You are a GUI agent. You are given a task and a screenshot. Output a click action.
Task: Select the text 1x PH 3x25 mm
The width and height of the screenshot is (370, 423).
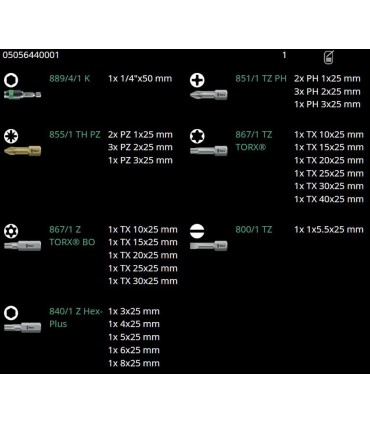tap(327, 104)
